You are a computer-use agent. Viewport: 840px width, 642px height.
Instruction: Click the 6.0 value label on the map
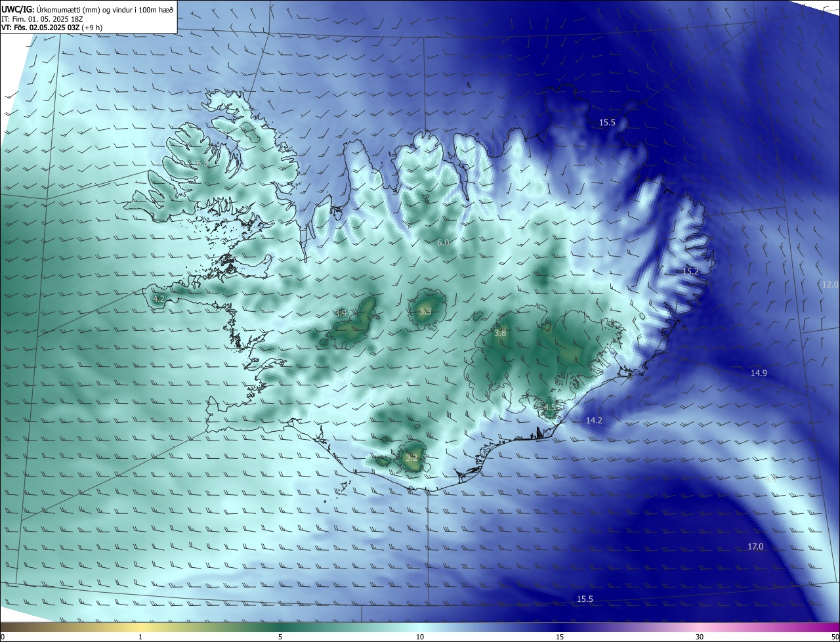pos(443,243)
